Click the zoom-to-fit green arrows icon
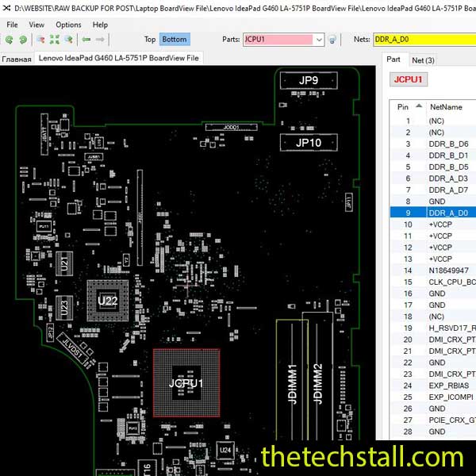Image resolution: width=476 pixels, height=476 pixels. point(55,39)
